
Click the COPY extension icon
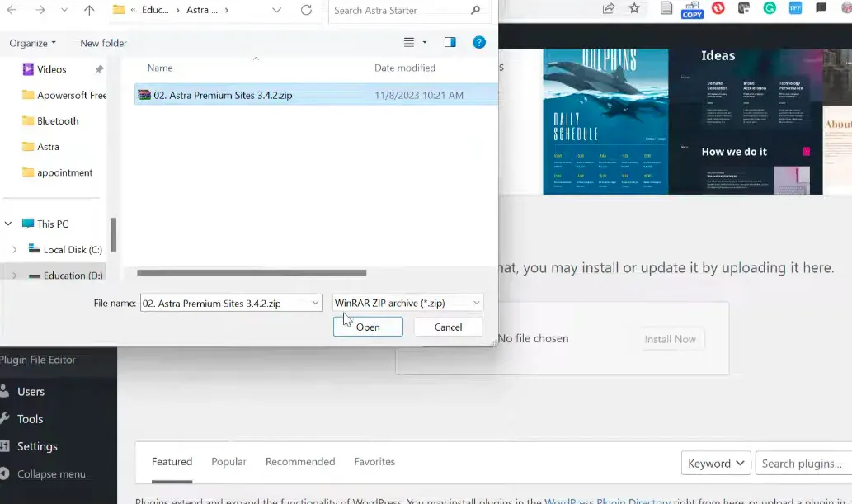(692, 9)
